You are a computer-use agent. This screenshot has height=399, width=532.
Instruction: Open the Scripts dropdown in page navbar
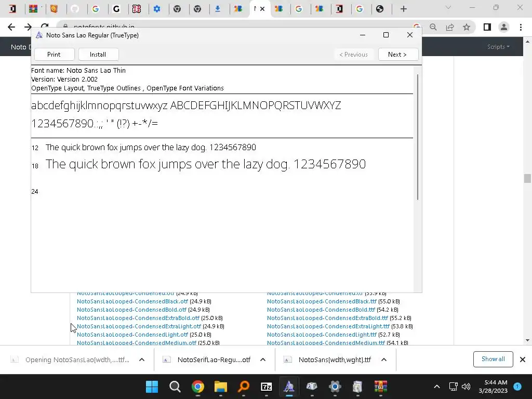[498, 47]
